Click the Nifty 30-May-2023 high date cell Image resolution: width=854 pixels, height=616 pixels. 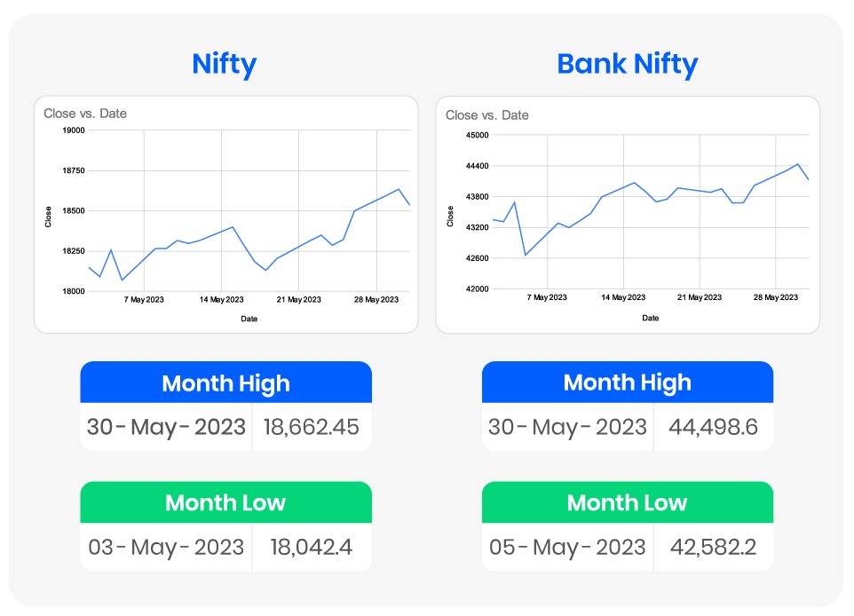pyautogui.click(x=166, y=427)
